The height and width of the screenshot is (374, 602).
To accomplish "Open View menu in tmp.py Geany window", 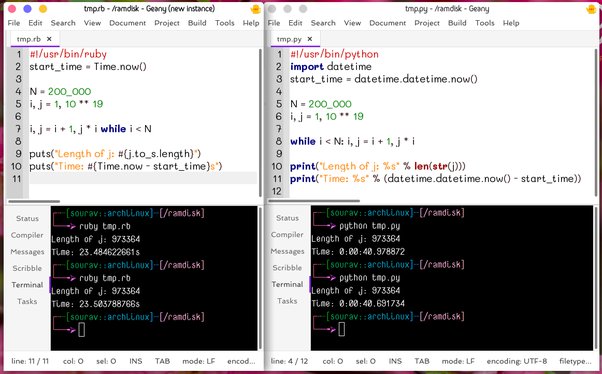I will [352, 23].
